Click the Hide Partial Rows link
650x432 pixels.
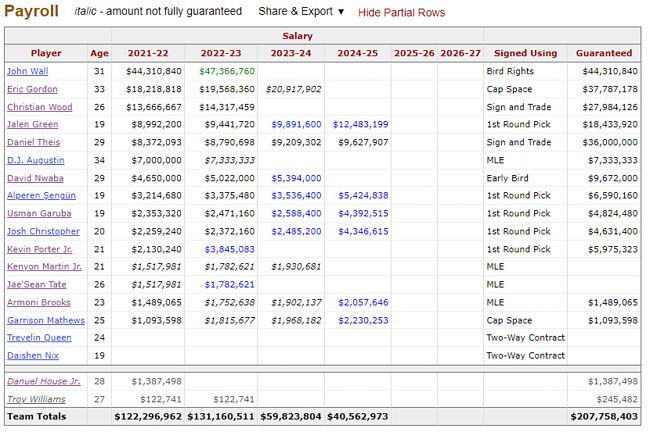pos(401,12)
